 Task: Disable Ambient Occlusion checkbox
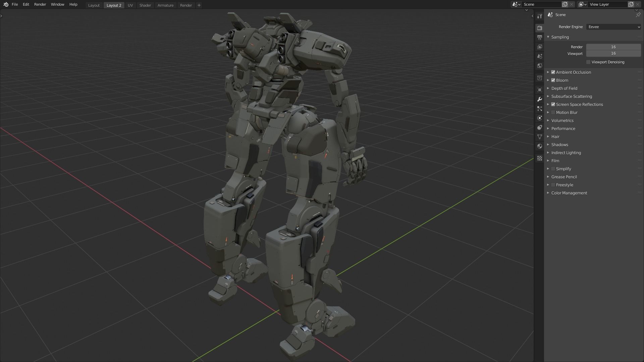[x=553, y=72]
